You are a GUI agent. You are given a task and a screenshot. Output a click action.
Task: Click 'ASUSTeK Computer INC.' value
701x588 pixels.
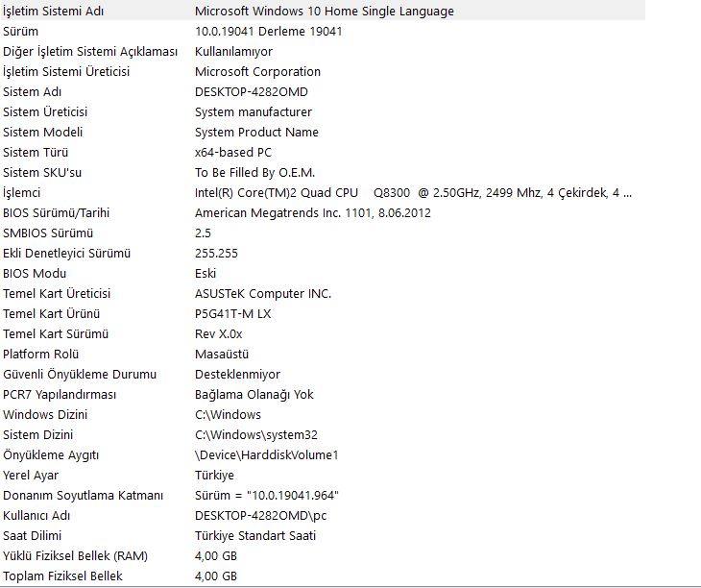pos(263,293)
